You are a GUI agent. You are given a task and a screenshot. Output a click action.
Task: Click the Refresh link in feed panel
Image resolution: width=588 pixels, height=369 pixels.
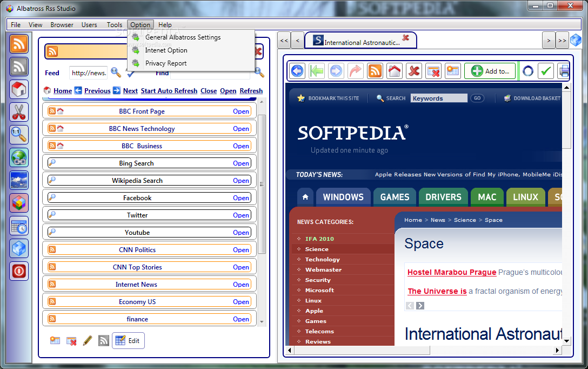pyautogui.click(x=251, y=91)
